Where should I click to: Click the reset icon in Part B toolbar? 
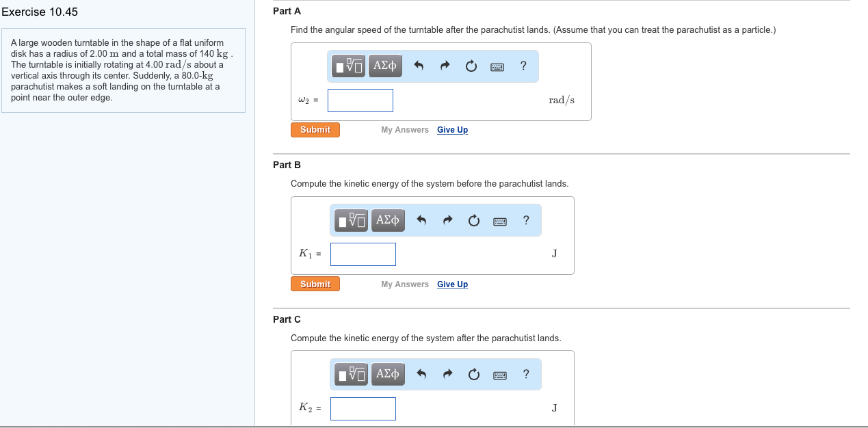pos(473,220)
